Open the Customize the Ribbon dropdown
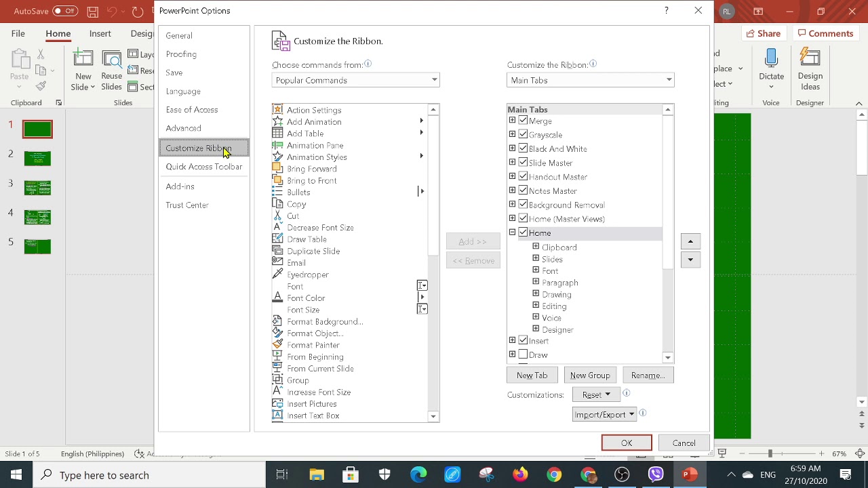Image resolution: width=868 pixels, height=488 pixels. (591, 80)
